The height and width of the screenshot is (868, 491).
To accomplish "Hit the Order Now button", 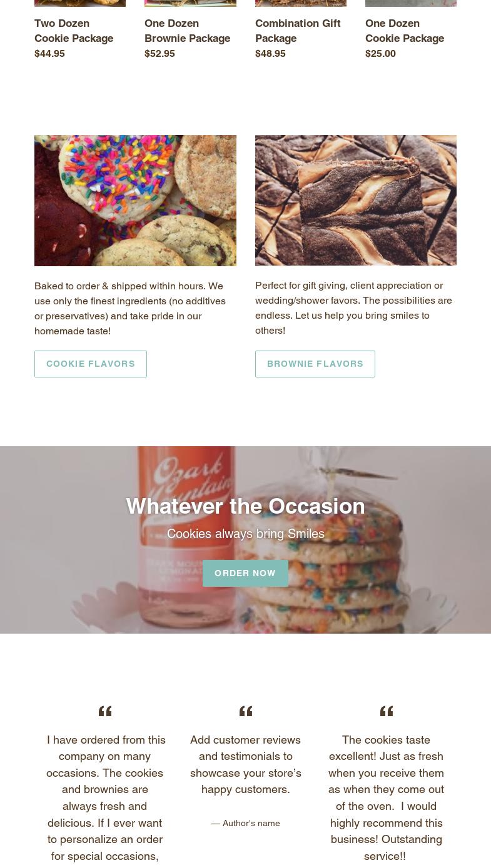I will 245,573.
